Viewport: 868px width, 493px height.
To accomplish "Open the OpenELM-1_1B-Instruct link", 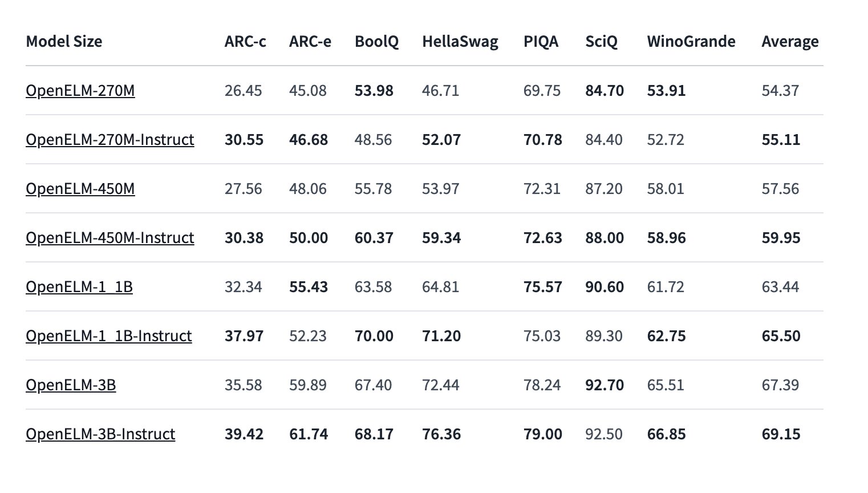I will click(109, 336).
